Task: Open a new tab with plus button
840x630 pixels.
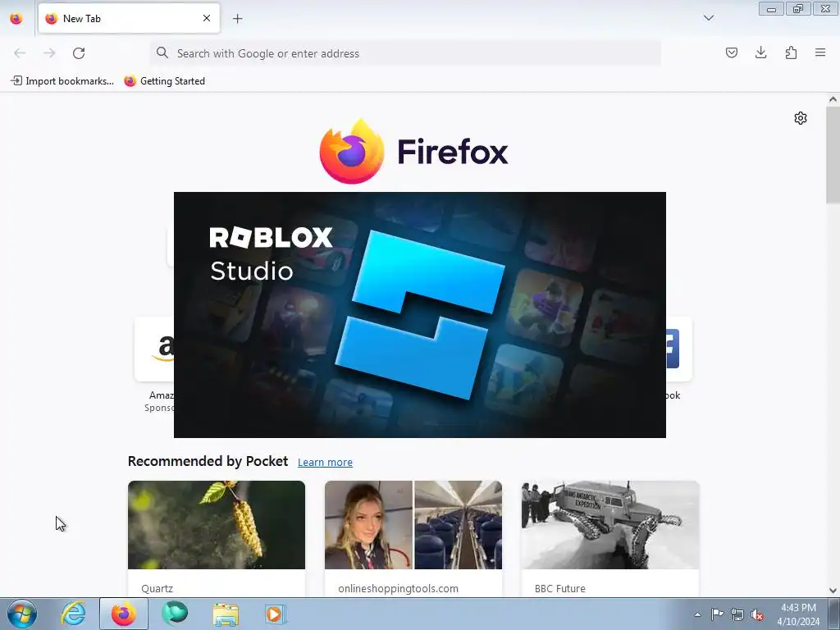Action: pos(237,19)
